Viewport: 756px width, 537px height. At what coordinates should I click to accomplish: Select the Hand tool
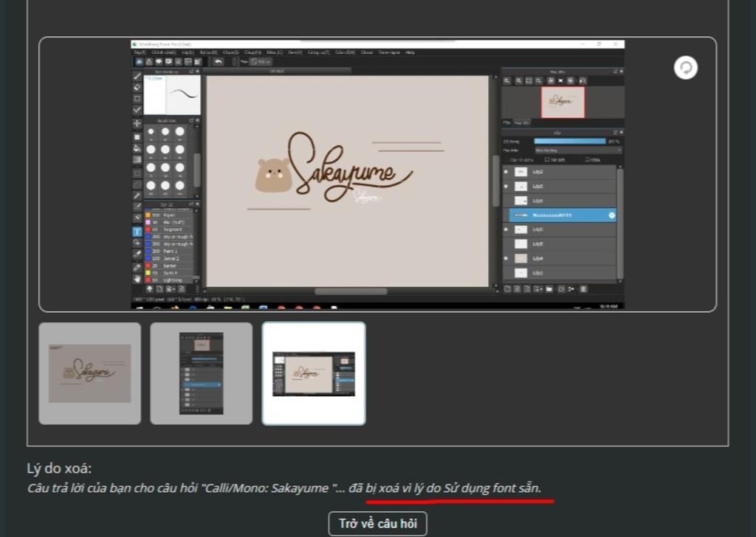(x=137, y=279)
